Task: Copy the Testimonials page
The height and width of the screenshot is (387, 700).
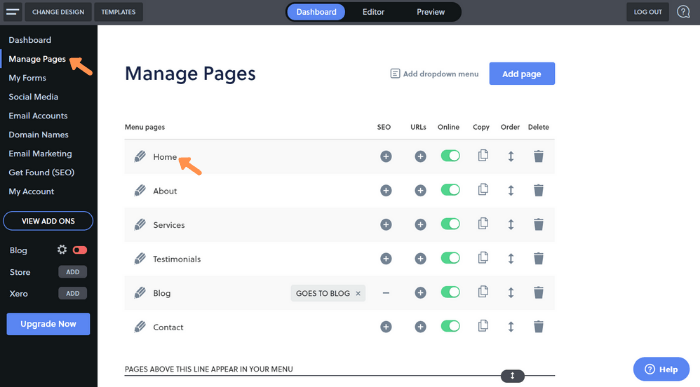Action: click(483, 258)
